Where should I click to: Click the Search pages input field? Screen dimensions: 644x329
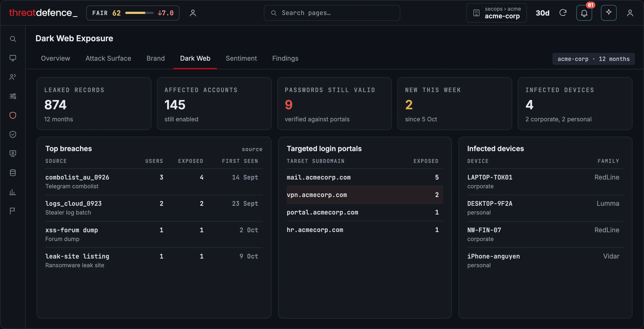(332, 13)
